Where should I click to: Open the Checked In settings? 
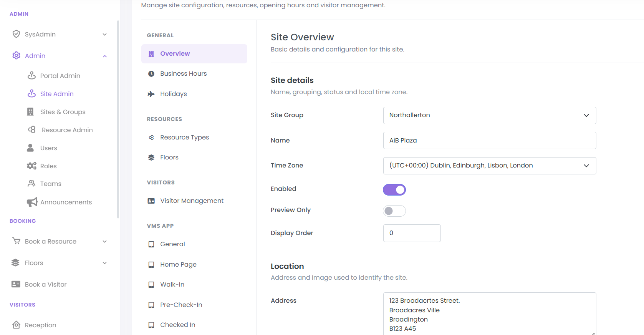pos(194,325)
